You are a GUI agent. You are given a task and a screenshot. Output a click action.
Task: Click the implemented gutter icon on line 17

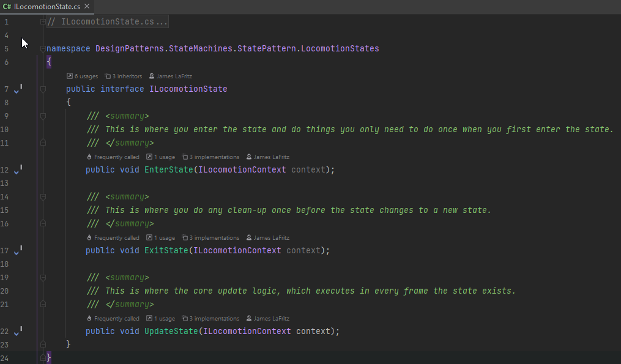(18, 251)
